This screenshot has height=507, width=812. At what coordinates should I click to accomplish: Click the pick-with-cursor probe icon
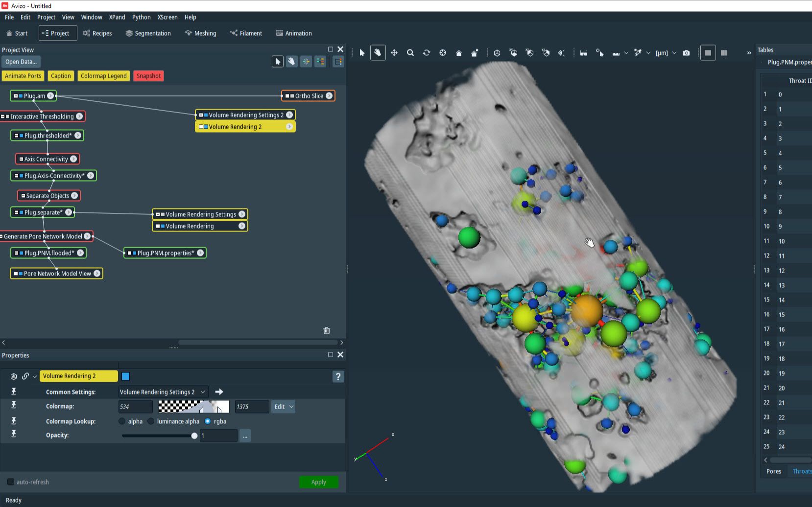pyautogui.click(x=600, y=53)
